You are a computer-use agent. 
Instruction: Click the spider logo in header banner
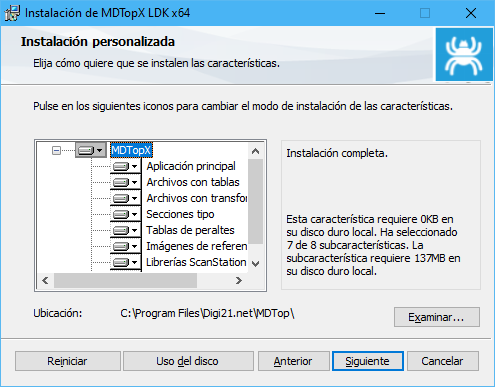[x=464, y=55]
